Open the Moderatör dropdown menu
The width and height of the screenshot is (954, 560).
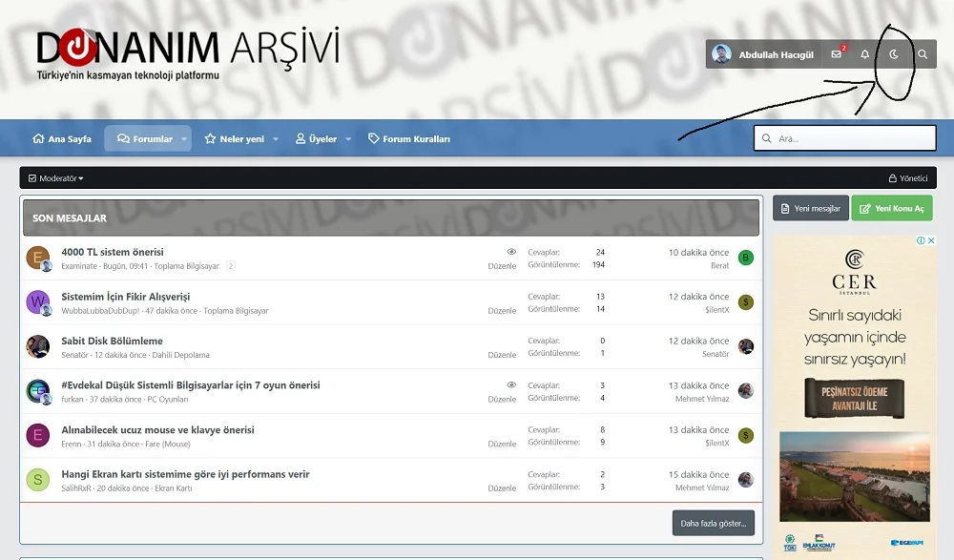coord(56,178)
